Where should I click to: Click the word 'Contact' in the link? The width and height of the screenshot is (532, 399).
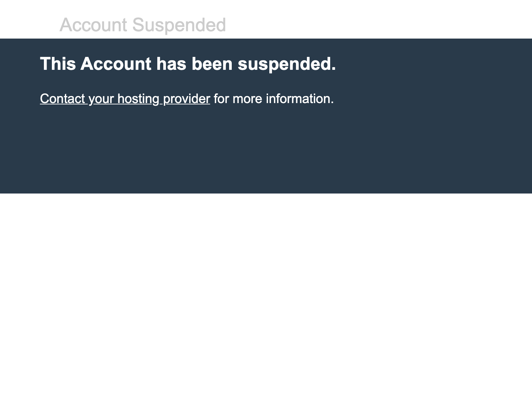coord(62,99)
